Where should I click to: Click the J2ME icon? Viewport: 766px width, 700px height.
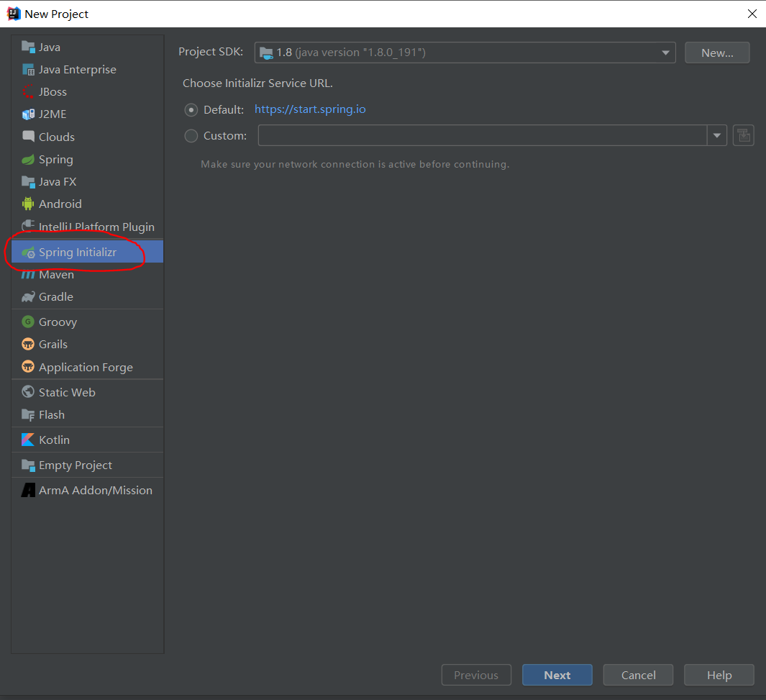[x=28, y=114]
